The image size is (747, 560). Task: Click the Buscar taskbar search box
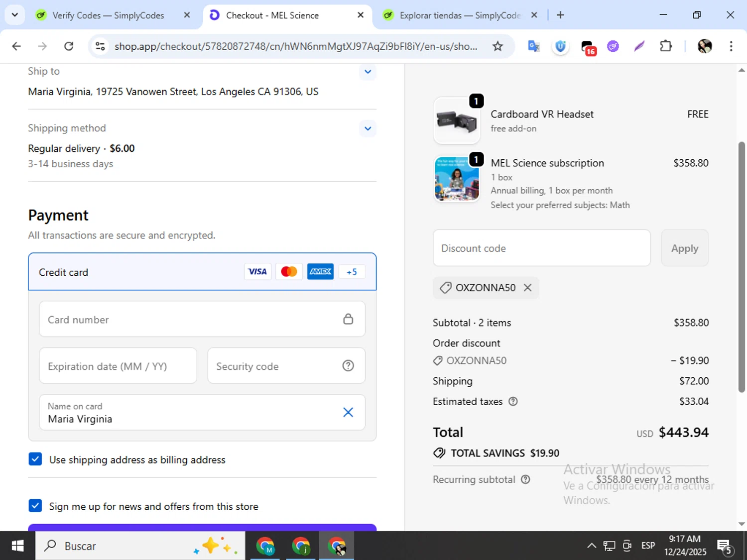pos(140,546)
